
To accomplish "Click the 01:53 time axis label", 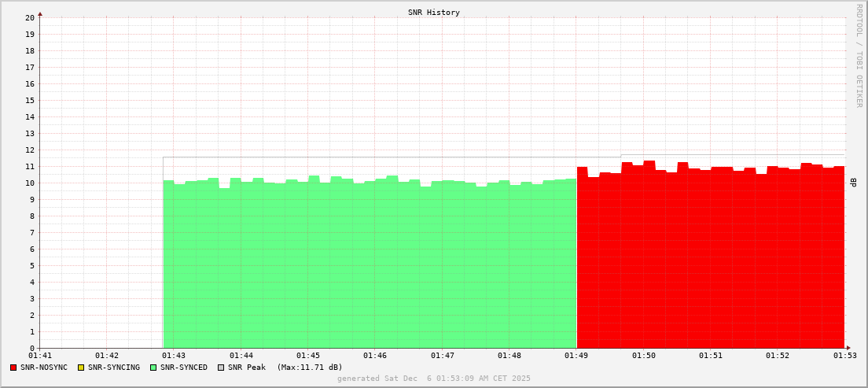I will (844, 356).
